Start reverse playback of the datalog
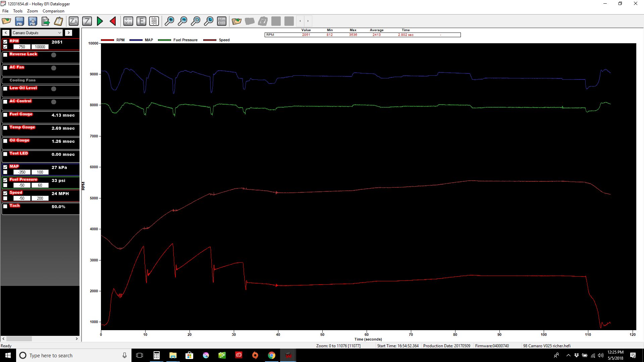The height and width of the screenshot is (362, 644). (113, 21)
